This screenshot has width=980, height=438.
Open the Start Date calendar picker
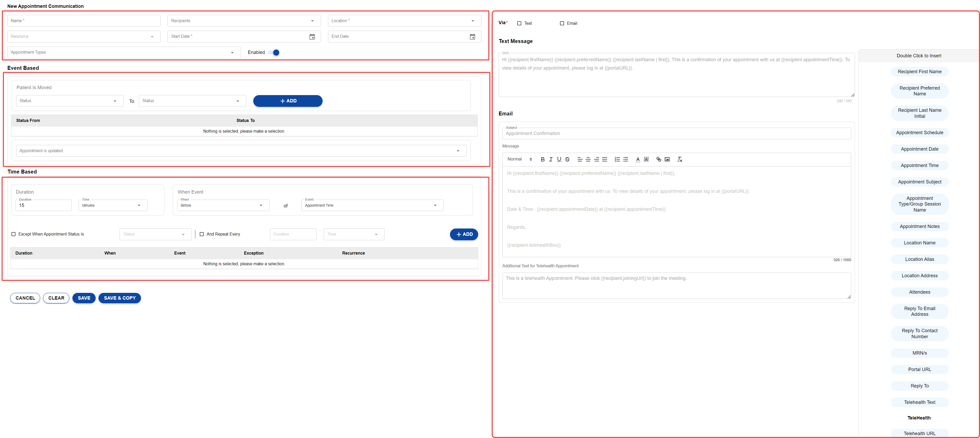point(312,36)
